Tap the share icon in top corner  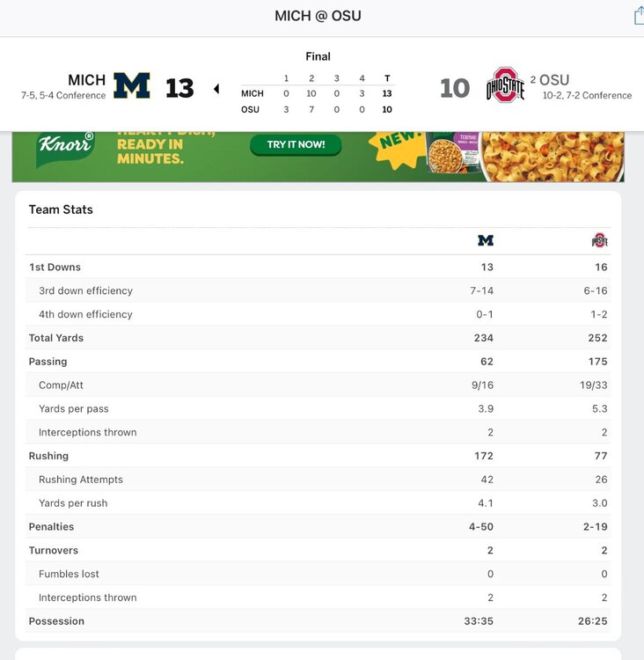[638, 16]
